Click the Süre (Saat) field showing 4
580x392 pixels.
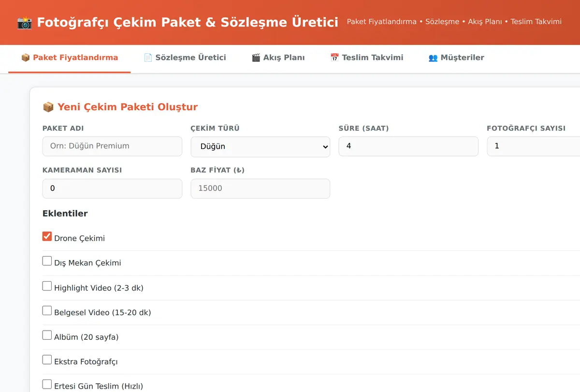(408, 146)
